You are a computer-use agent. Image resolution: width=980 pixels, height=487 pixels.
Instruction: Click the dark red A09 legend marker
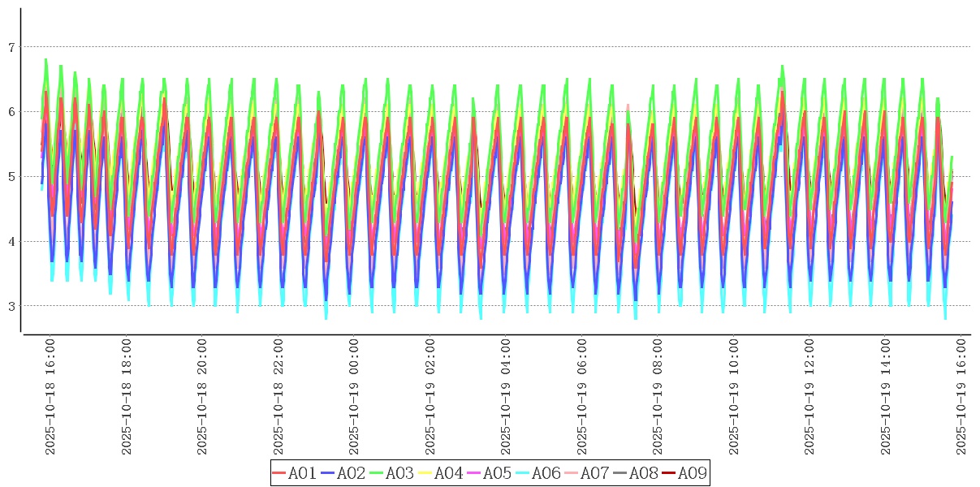tap(669, 473)
